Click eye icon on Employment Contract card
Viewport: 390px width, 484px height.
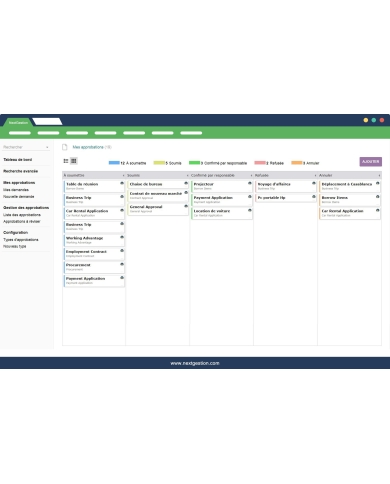coord(122,251)
